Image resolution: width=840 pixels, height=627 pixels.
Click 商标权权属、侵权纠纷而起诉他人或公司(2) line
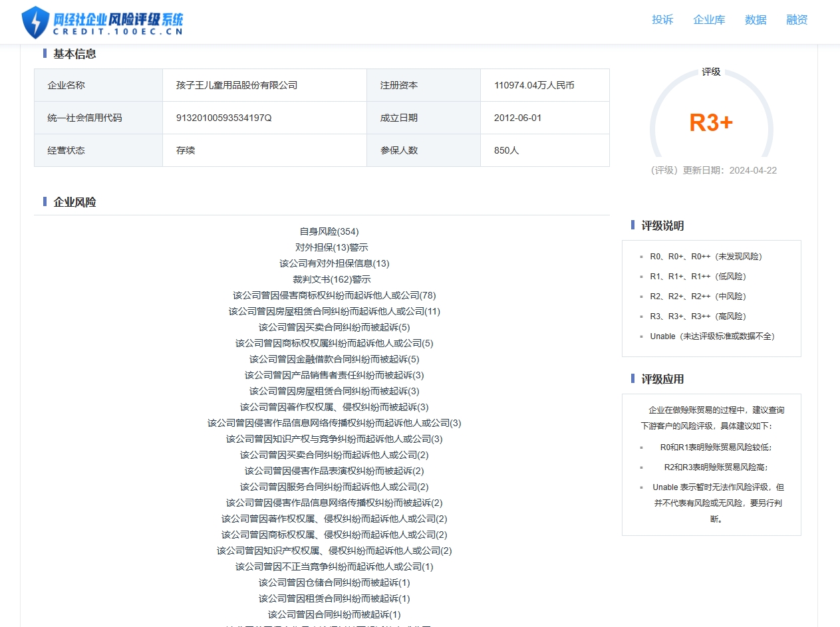(x=335, y=535)
